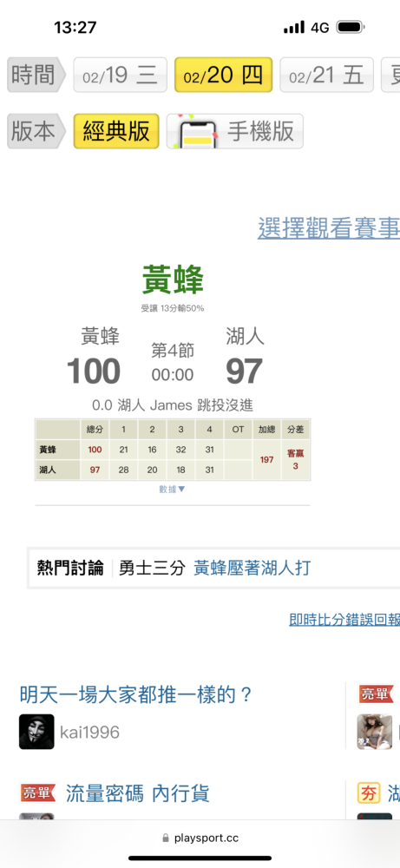Screen dimensions: 400x868
Task: Switch to 經典版 version
Action: click(116, 131)
